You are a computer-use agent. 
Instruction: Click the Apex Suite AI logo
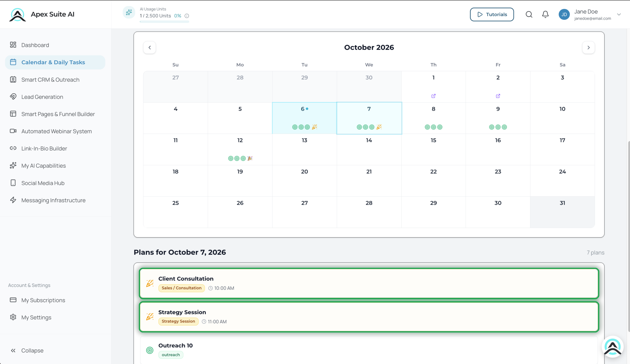coord(17,15)
